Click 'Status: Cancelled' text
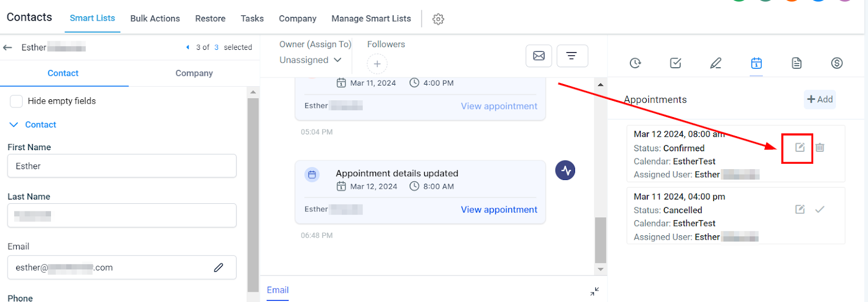The height and width of the screenshot is (302, 868). (668, 210)
